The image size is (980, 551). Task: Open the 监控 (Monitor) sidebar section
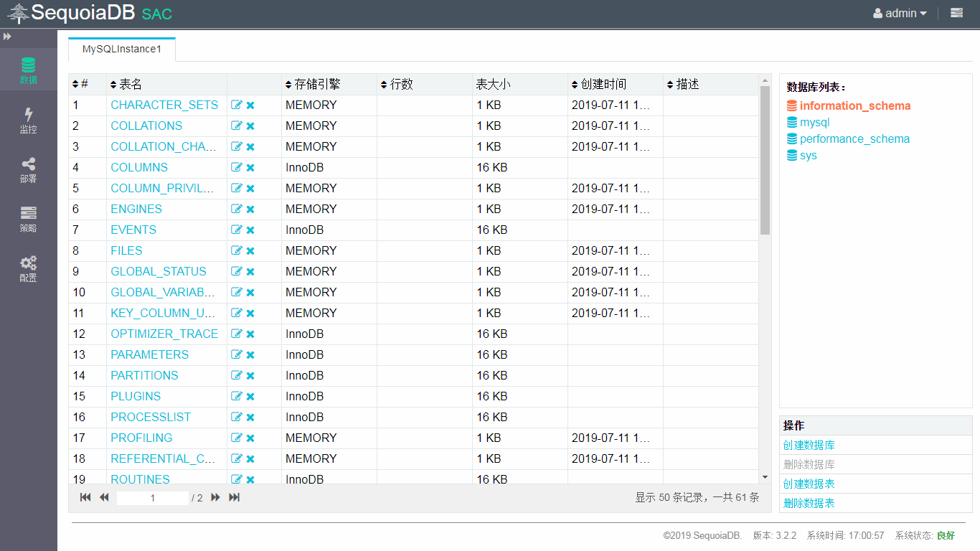28,120
